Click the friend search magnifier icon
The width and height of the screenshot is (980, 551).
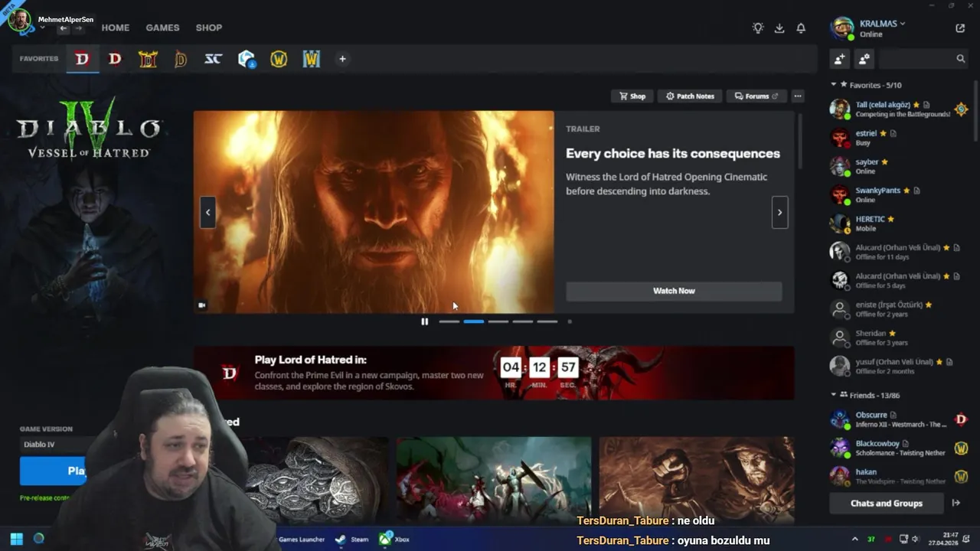click(x=961, y=59)
